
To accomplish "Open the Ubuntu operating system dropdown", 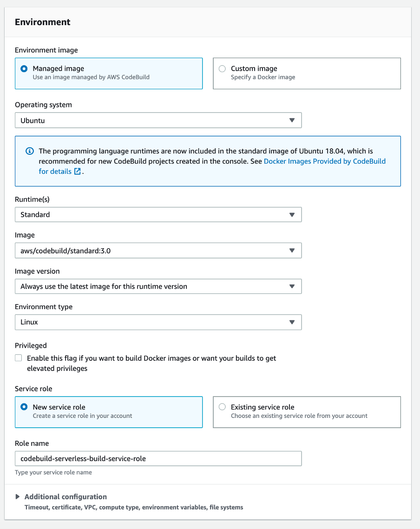I will [158, 120].
